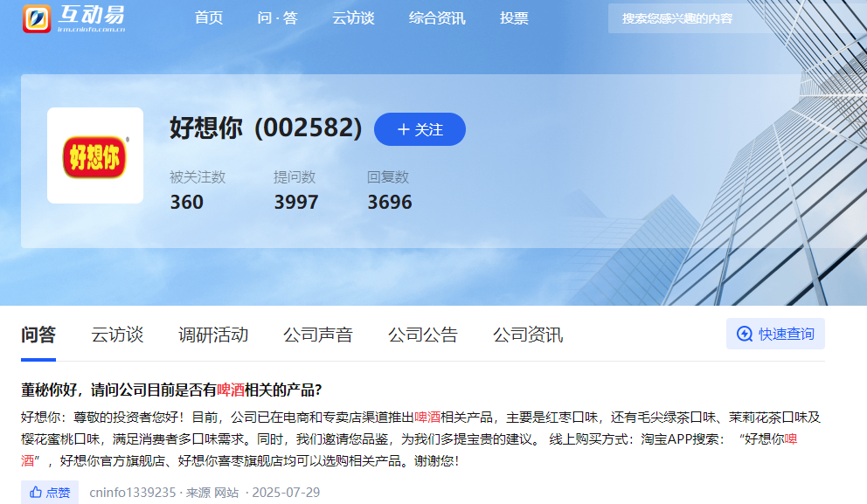Switch to the 调研活动 tab
This screenshot has width=867, height=504.
tap(213, 335)
